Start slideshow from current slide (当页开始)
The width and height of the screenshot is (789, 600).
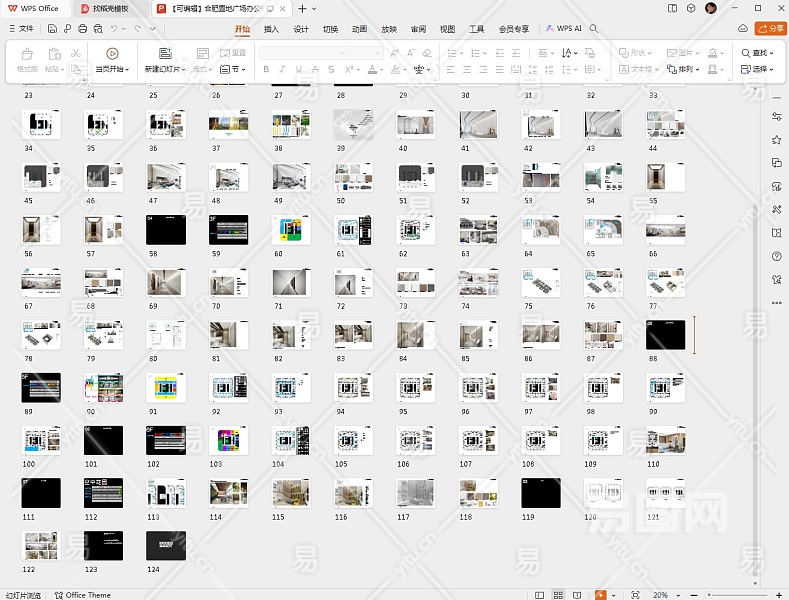pos(111,54)
